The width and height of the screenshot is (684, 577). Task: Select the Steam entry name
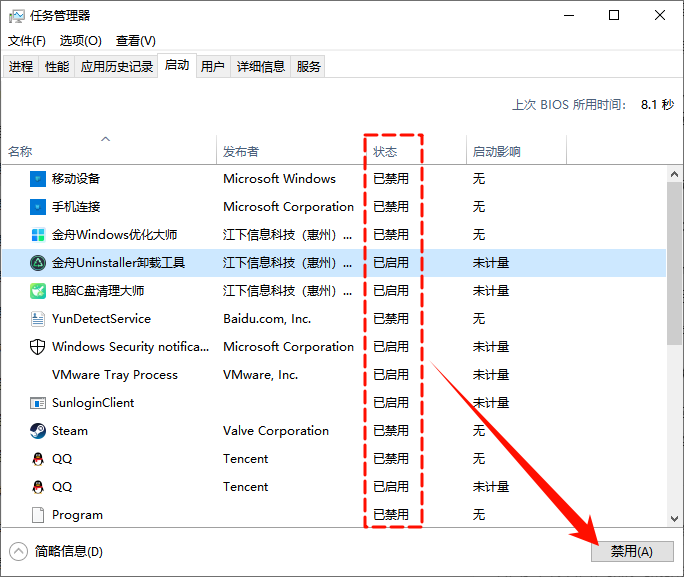70,431
